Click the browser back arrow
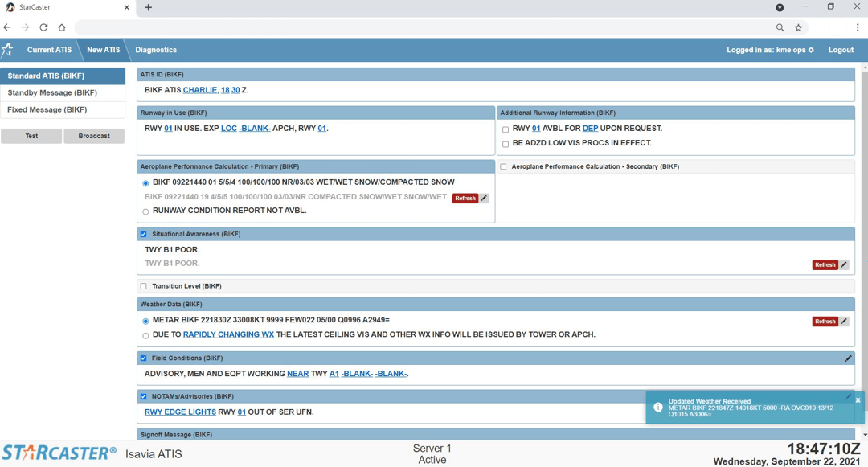 (x=7, y=27)
